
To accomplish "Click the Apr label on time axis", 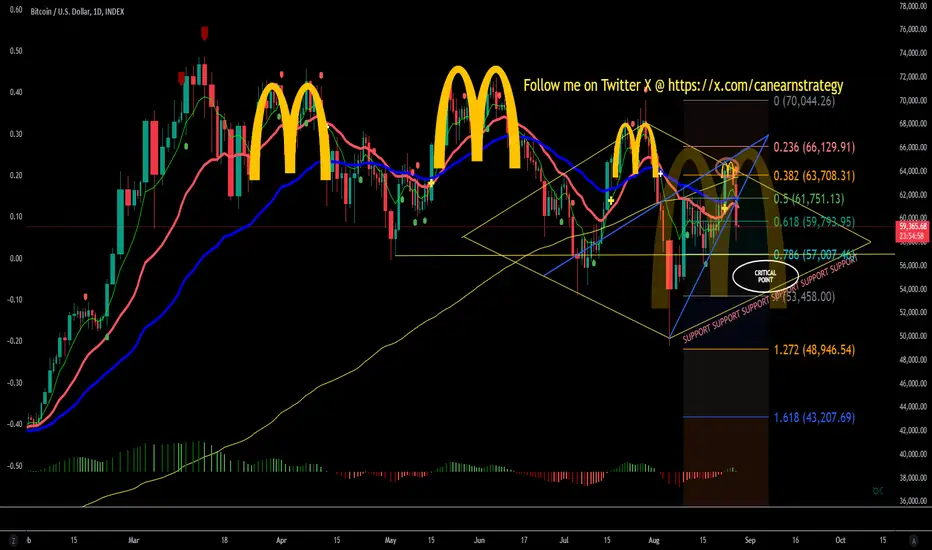I will click(x=281, y=540).
